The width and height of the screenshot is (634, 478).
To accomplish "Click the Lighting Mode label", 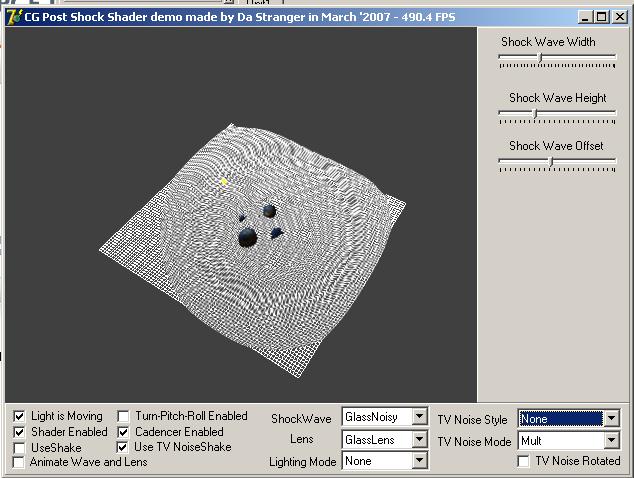I will click(x=302, y=462).
